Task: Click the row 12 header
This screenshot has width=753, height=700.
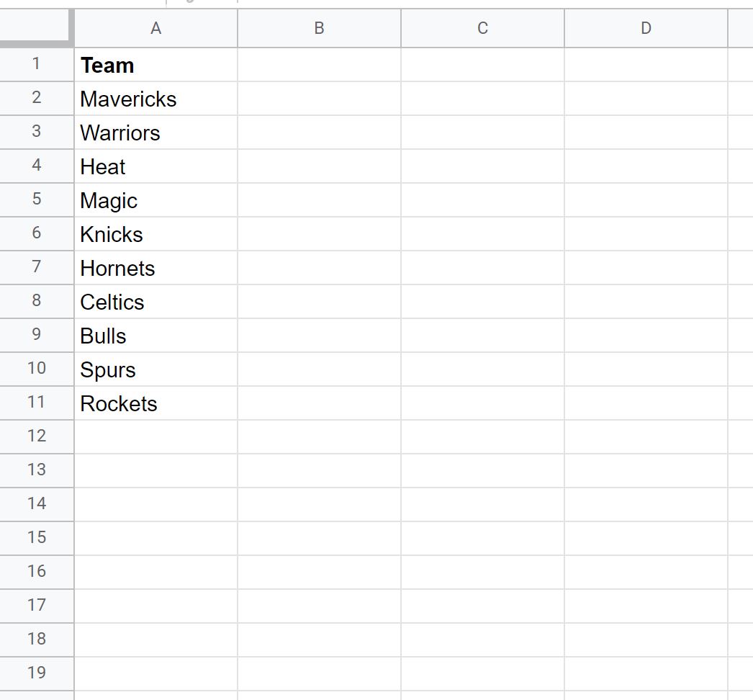Action: [x=37, y=436]
